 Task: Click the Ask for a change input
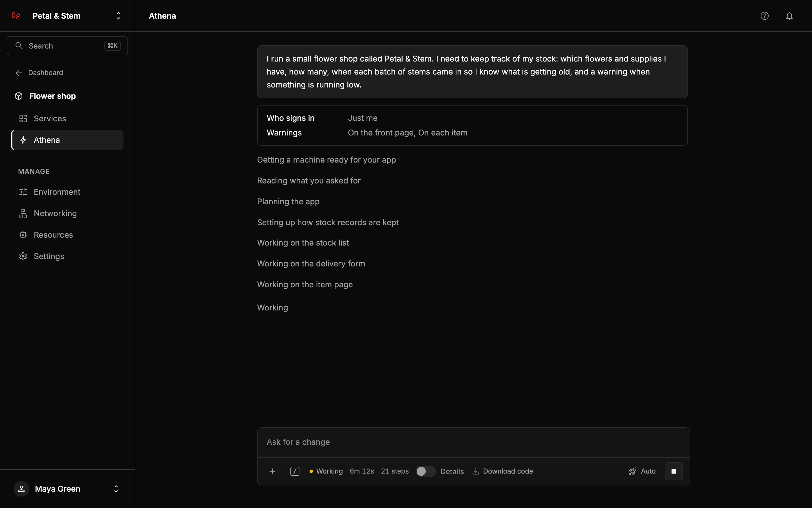coord(473,442)
